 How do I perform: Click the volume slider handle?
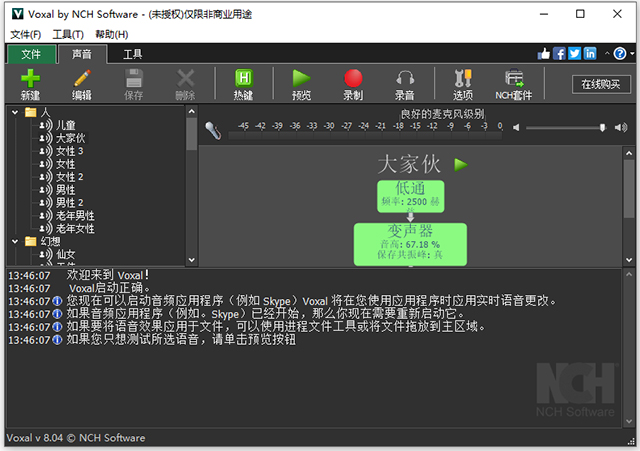[602, 128]
